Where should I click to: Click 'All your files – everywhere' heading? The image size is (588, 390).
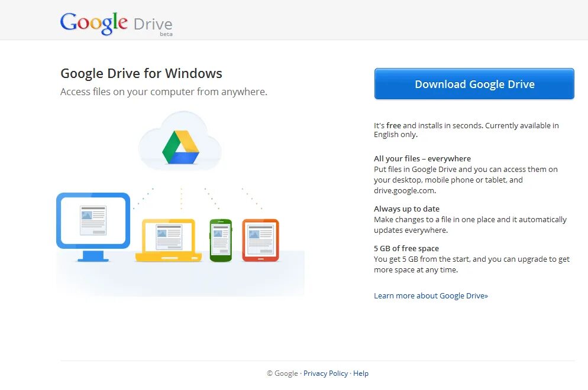pyautogui.click(x=422, y=158)
